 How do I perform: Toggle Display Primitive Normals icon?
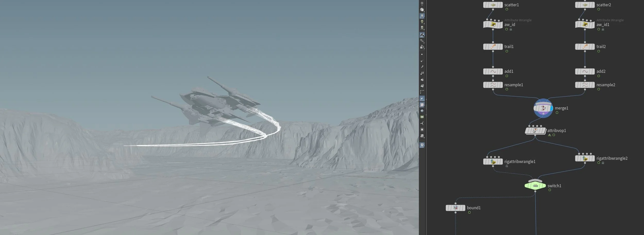click(422, 80)
